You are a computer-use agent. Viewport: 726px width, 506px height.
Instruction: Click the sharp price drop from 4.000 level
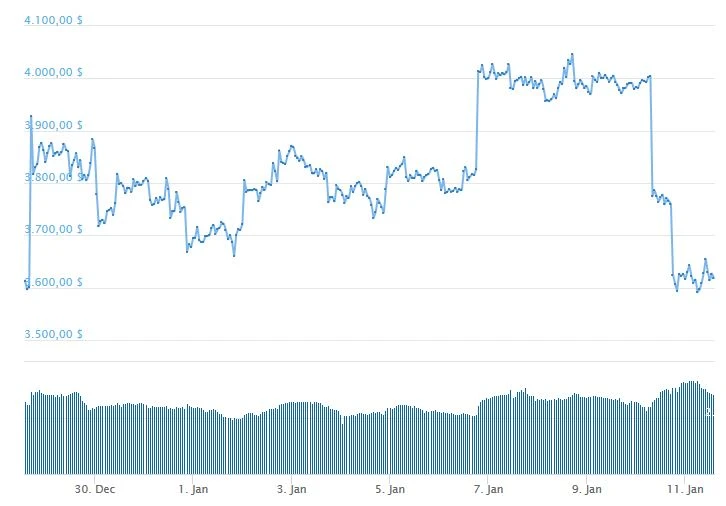click(651, 135)
